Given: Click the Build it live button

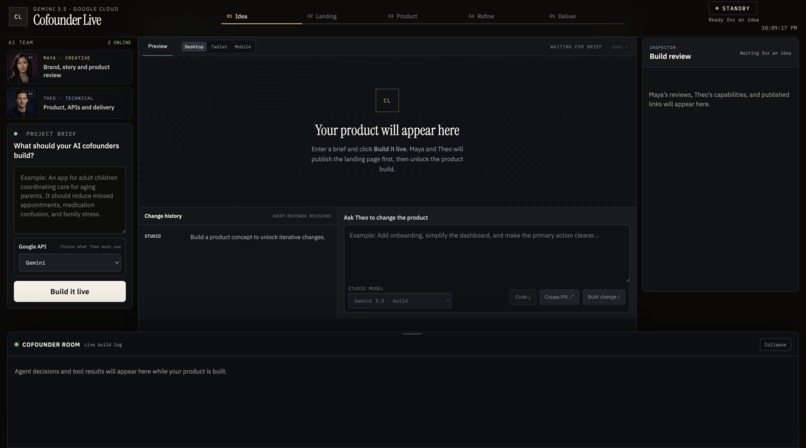Looking at the screenshot, I should point(69,291).
